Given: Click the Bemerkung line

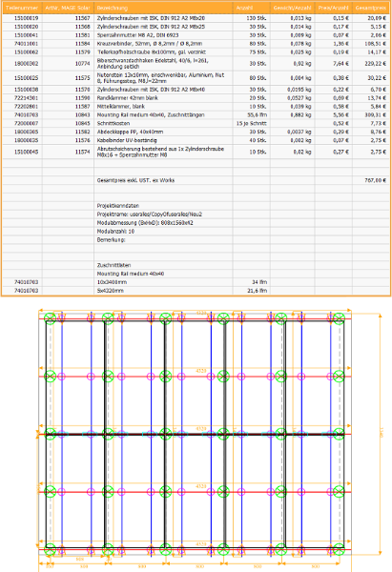Looking at the screenshot, I should tap(111, 239).
